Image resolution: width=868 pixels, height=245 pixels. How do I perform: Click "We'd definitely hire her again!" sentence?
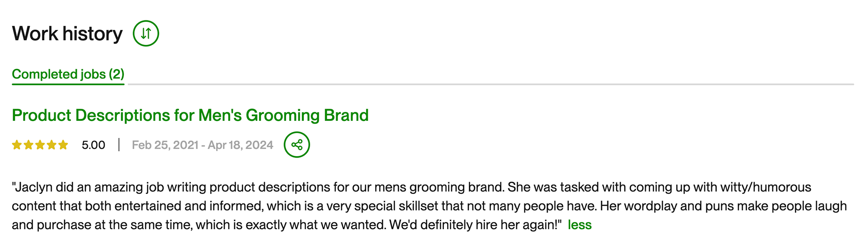coord(475,225)
